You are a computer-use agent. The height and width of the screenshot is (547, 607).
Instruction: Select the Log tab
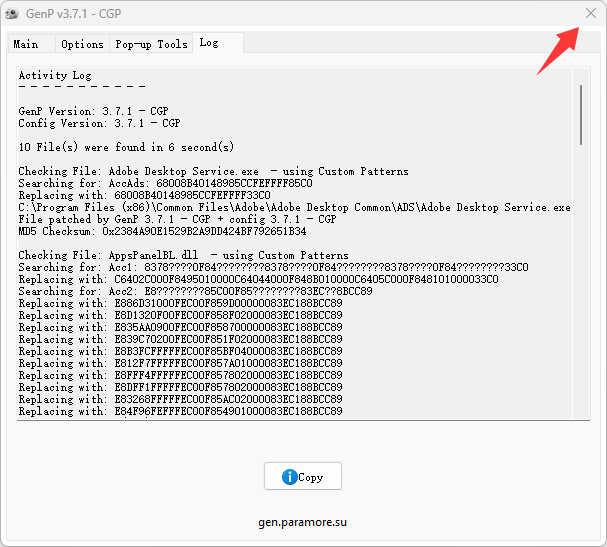click(218, 43)
